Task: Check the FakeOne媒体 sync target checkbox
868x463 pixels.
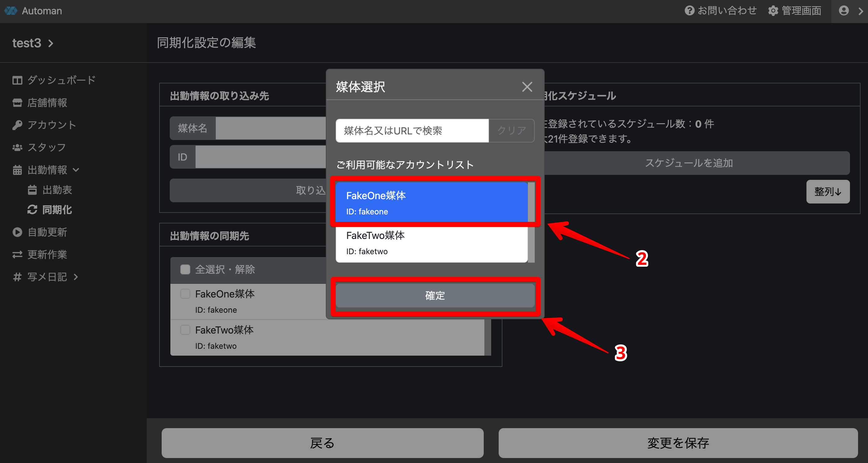Action: 185,294
